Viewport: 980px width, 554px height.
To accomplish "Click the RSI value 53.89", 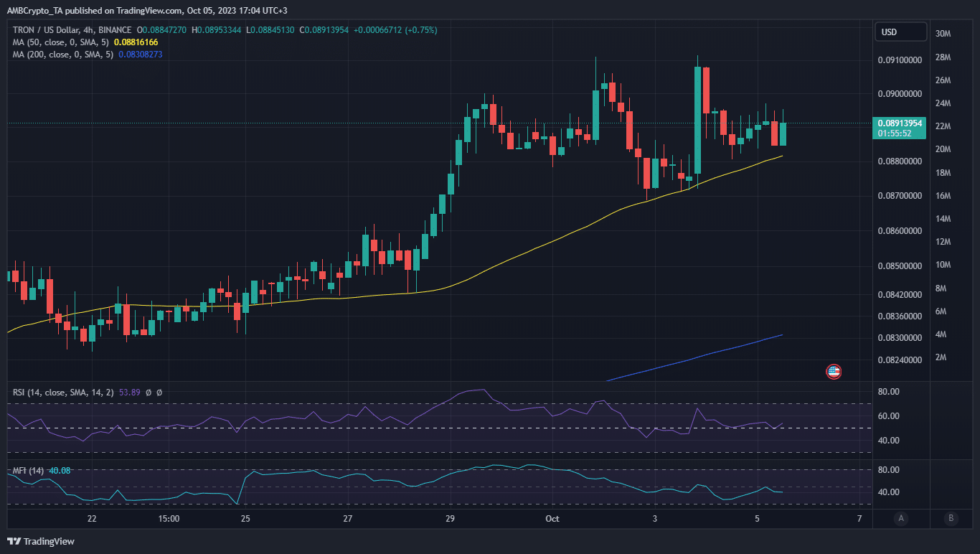I will pos(129,393).
